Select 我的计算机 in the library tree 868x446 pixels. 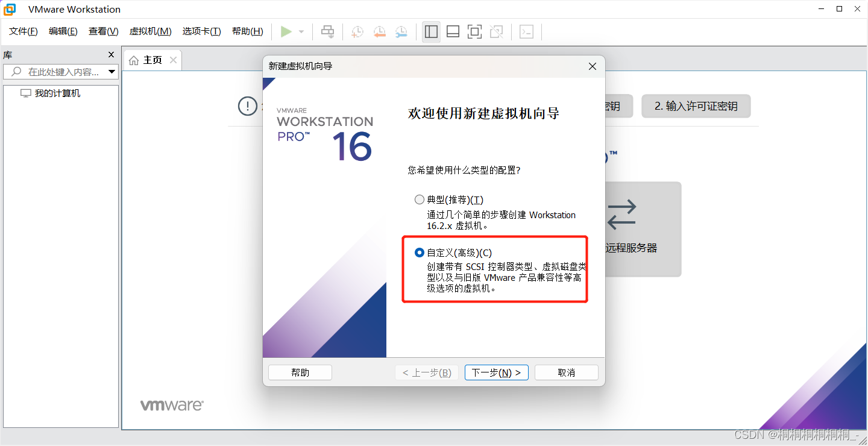[x=57, y=93]
